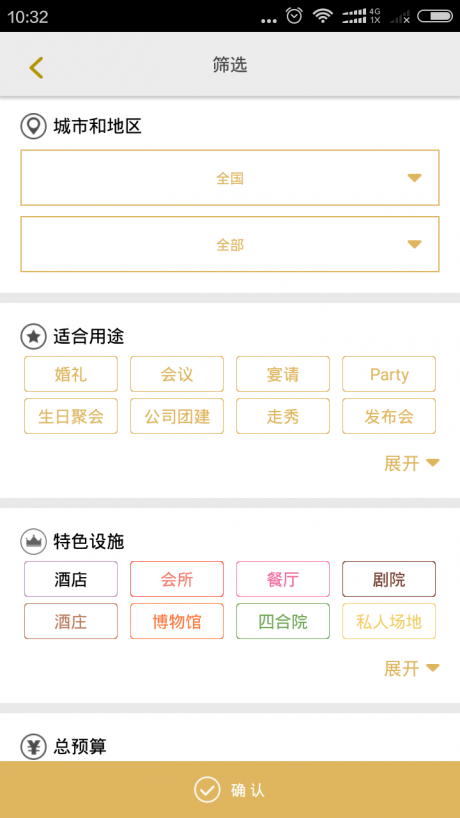Select the 私人场地 facility tag
Viewport: 460px width, 818px height.
point(389,621)
